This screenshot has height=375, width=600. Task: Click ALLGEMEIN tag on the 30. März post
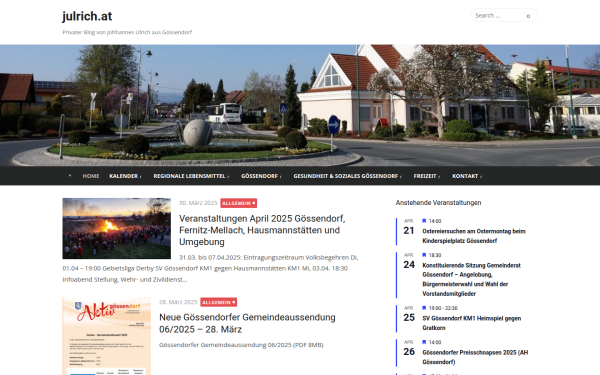[x=238, y=203]
